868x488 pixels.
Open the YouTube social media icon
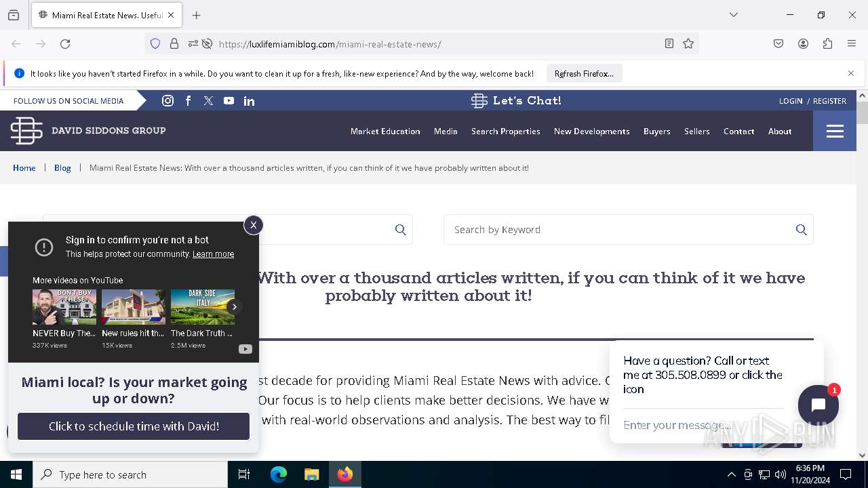pyautogui.click(x=229, y=100)
